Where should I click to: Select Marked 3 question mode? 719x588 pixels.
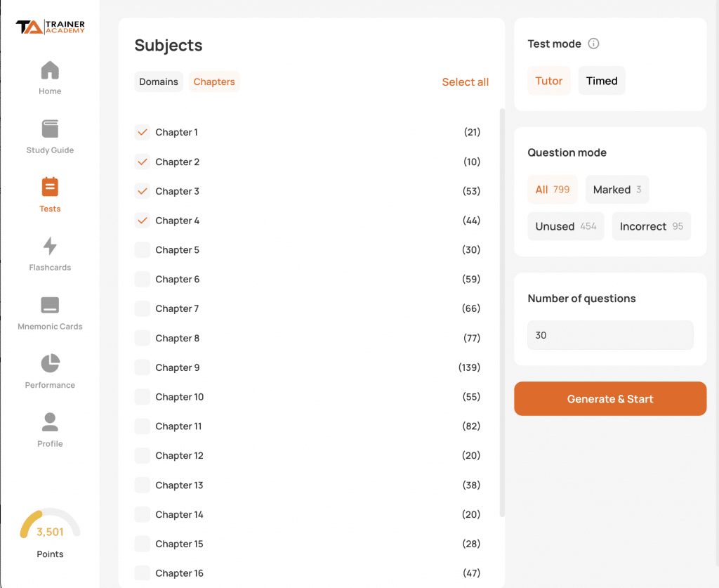[x=617, y=190]
